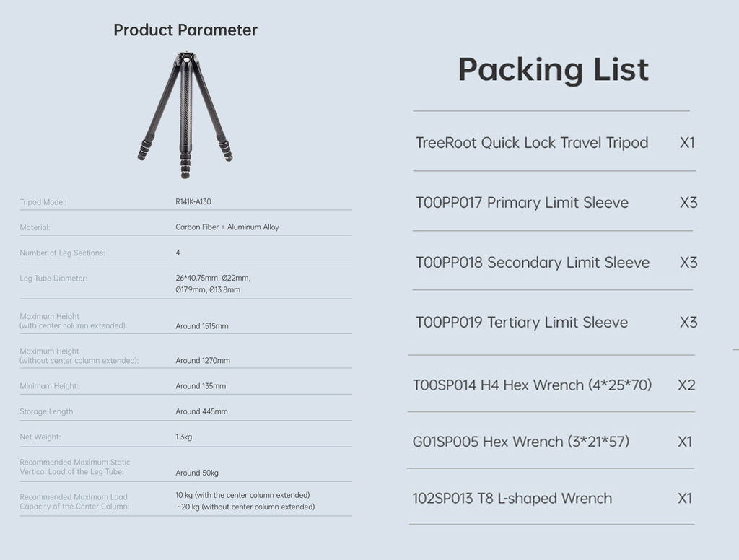Select the Minimum Height label
This screenshot has height=560, width=739.
[x=49, y=386]
